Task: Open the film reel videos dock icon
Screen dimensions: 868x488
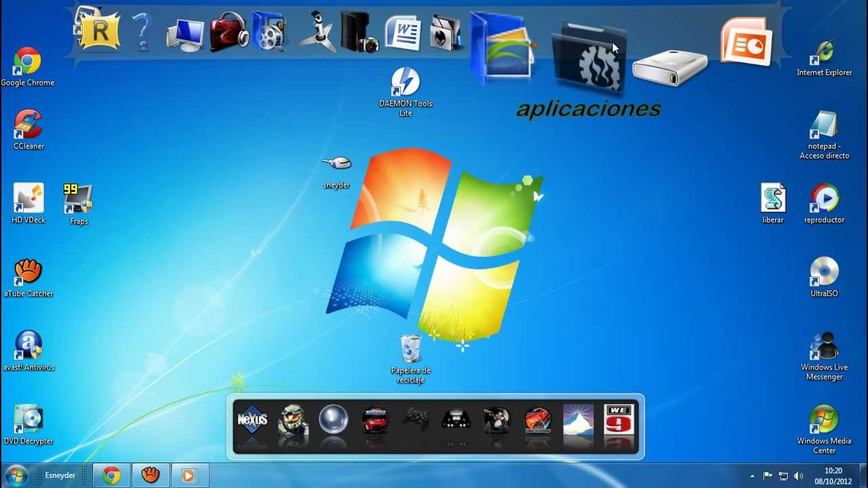Action: 270,32
